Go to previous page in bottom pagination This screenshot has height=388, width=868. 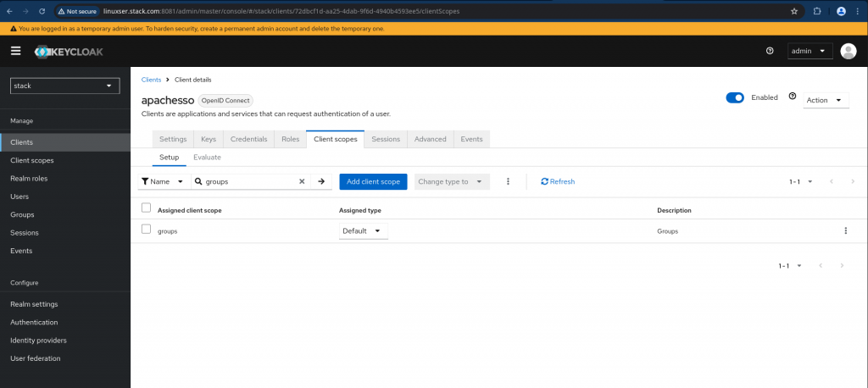tap(821, 266)
